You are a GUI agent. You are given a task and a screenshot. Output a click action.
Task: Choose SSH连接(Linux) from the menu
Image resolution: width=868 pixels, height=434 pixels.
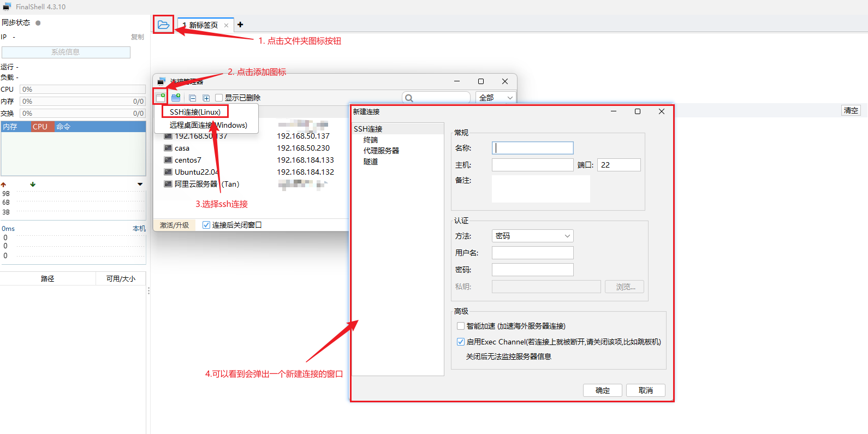195,112
